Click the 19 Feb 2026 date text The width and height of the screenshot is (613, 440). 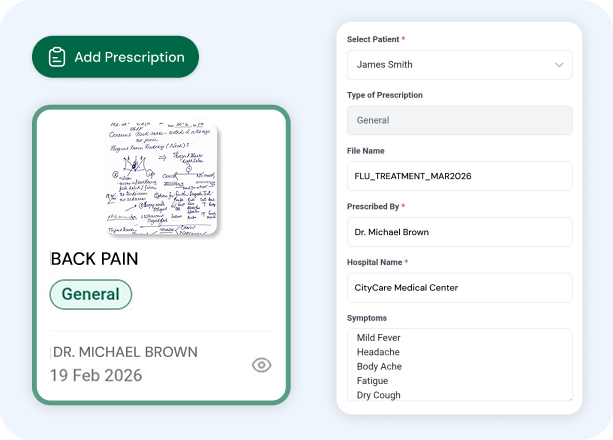coord(96,375)
